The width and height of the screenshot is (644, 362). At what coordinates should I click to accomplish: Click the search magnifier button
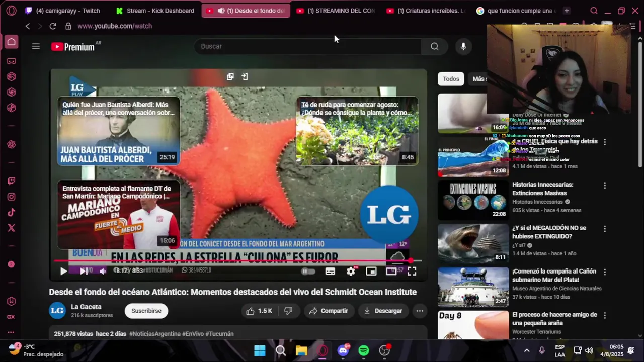click(435, 46)
